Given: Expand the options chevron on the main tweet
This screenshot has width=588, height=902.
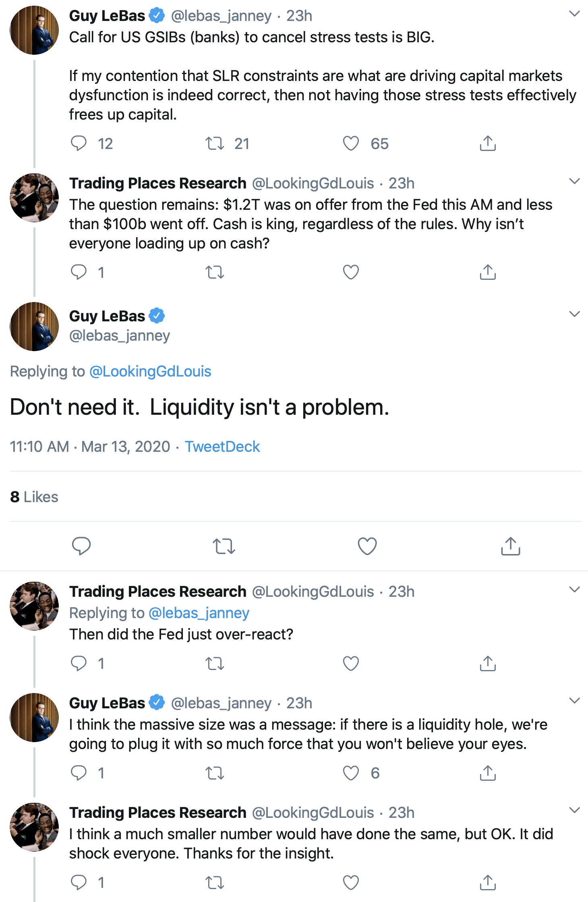Looking at the screenshot, I should coord(574,314).
